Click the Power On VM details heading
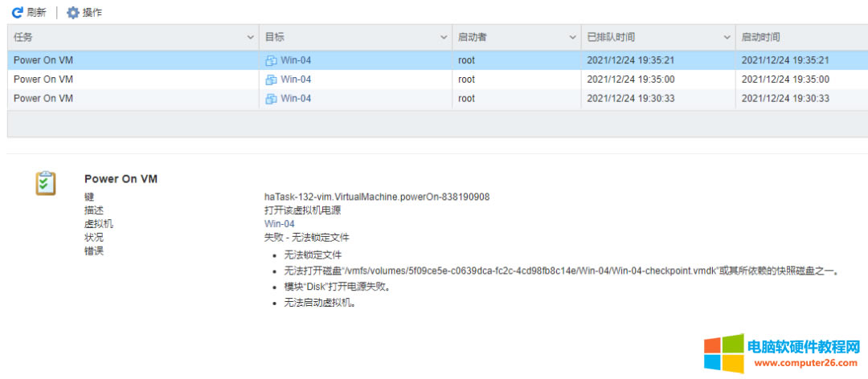This screenshot has height=379, width=868. pos(121,179)
